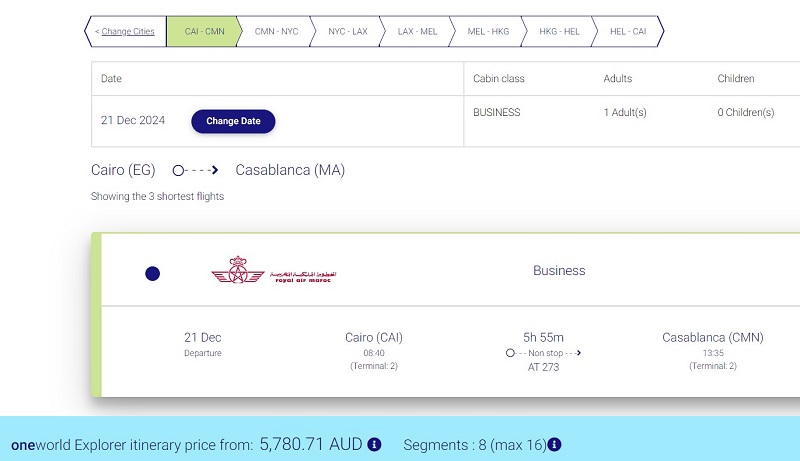The height and width of the screenshot is (461, 800).
Task: Click the AT 273 flight number
Action: tap(543, 367)
